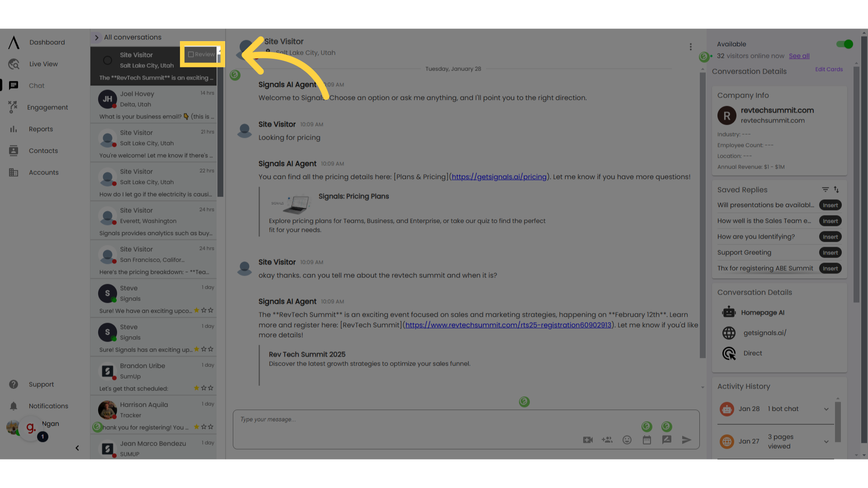Insert Support Greeting reply
This screenshot has height=488, width=868.
(x=830, y=253)
